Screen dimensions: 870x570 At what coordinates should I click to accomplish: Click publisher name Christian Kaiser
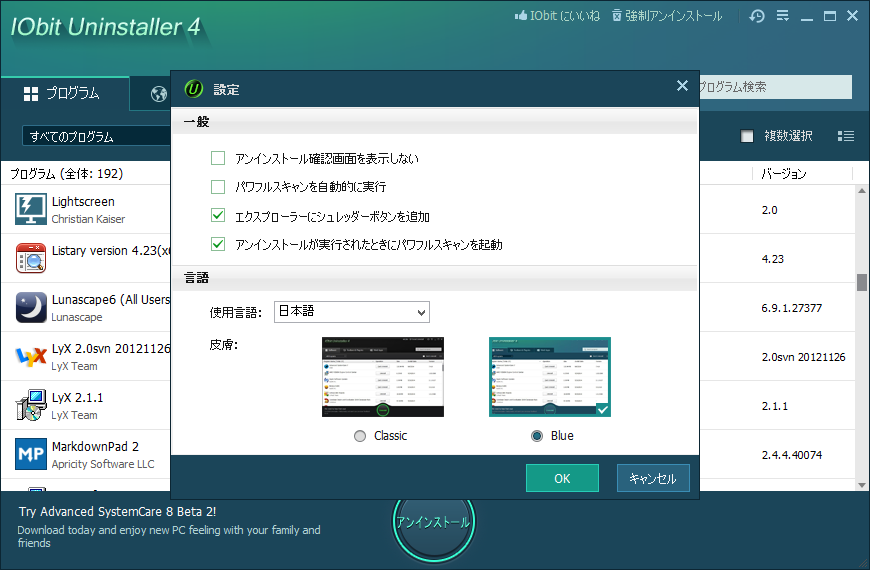click(x=88, y=219)
